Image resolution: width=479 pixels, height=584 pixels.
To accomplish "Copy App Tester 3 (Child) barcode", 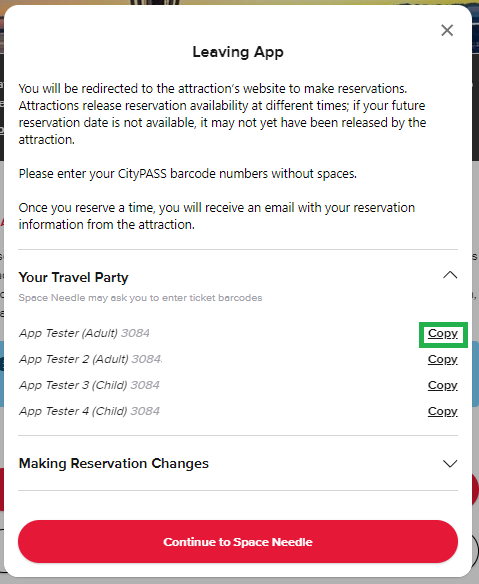I will point(442,385).
